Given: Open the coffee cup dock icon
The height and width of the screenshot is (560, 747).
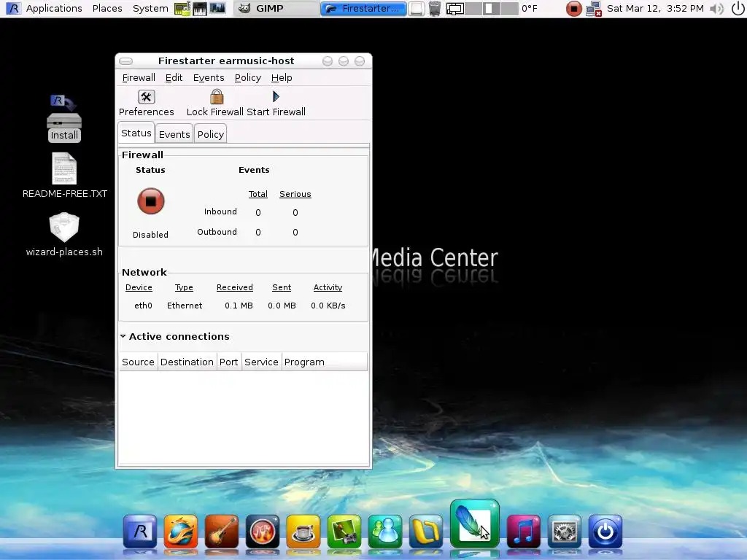Looking at the screenshot, I should pos(303,531).
